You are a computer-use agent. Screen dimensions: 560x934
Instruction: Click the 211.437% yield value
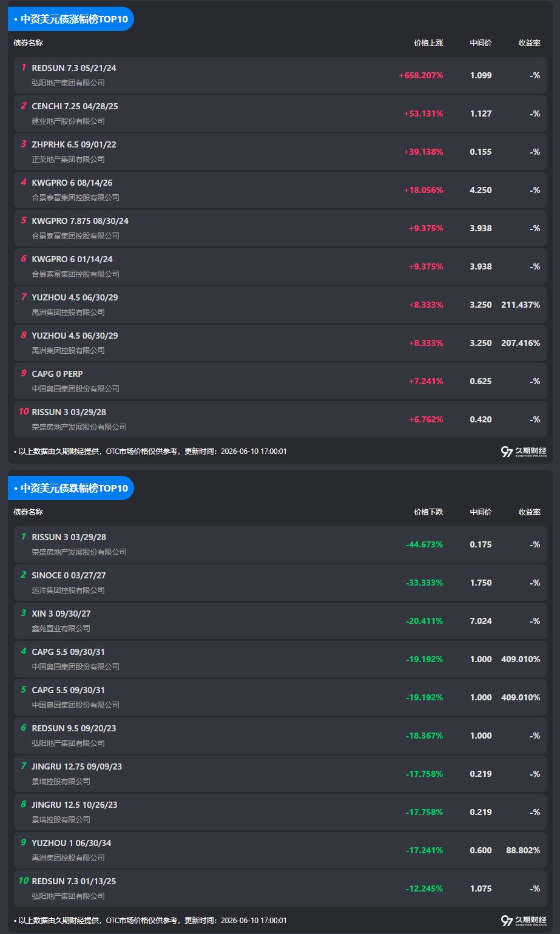click(x=521, y=305)
